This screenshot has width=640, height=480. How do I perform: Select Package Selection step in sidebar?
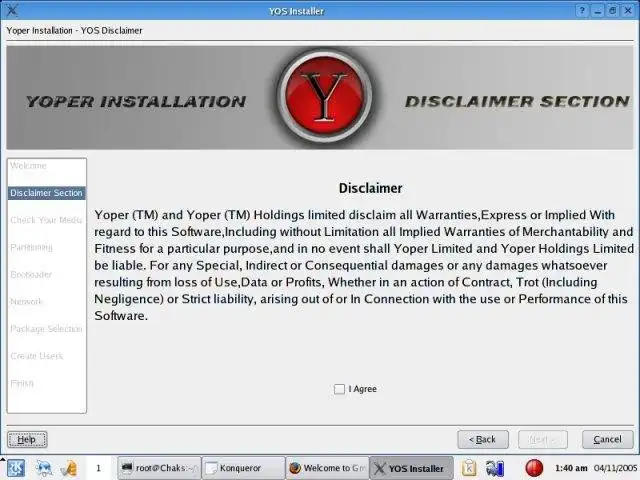46,329
